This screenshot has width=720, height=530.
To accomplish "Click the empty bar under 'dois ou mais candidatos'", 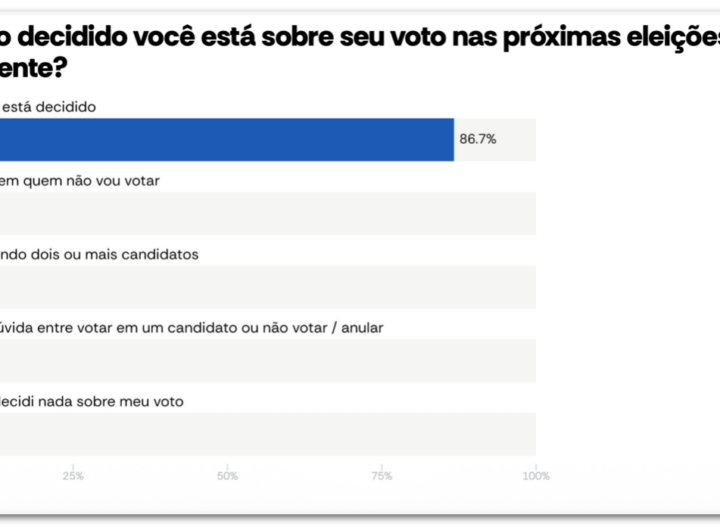I will point(268,287).
